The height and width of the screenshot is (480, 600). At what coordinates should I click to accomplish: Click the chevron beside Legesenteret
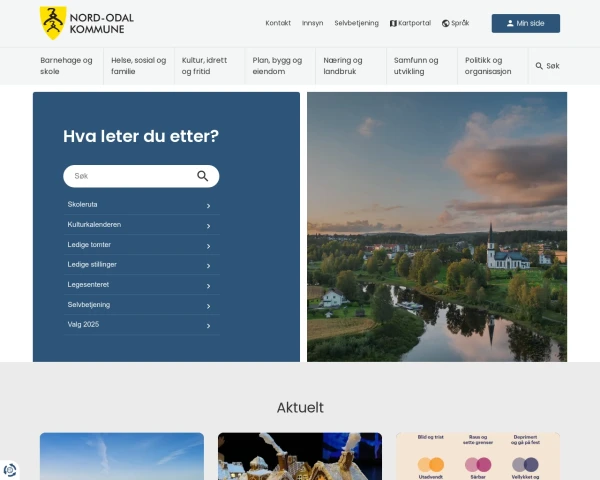coord(209,286)
